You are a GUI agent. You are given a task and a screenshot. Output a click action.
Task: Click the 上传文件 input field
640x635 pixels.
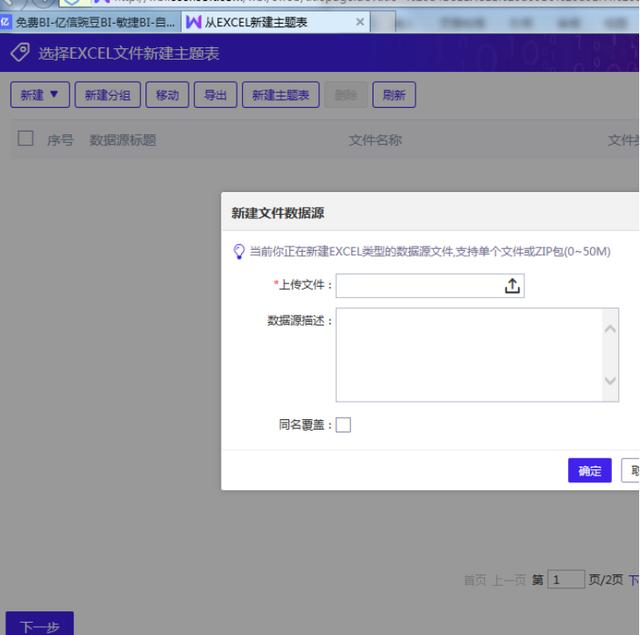click(x=430, y=286)
